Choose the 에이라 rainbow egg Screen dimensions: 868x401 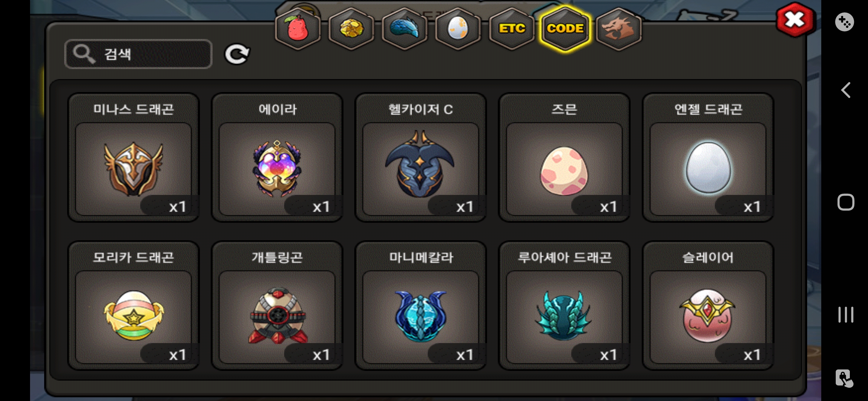click(277, 157)
